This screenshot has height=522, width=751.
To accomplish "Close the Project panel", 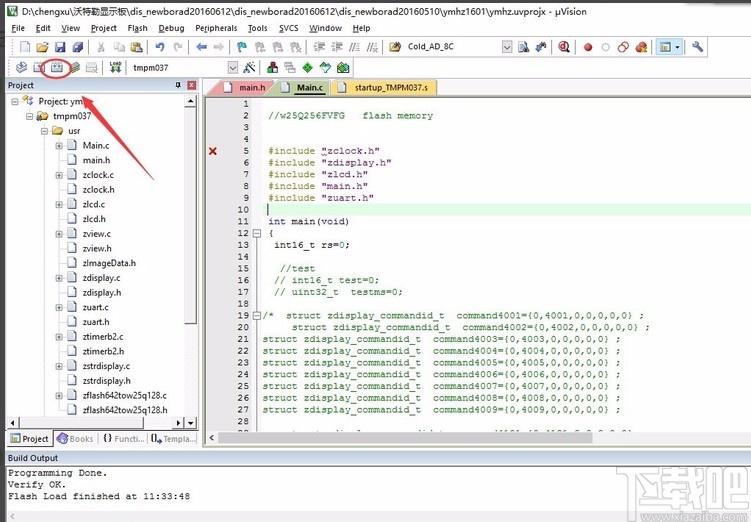I will [192, 85].
